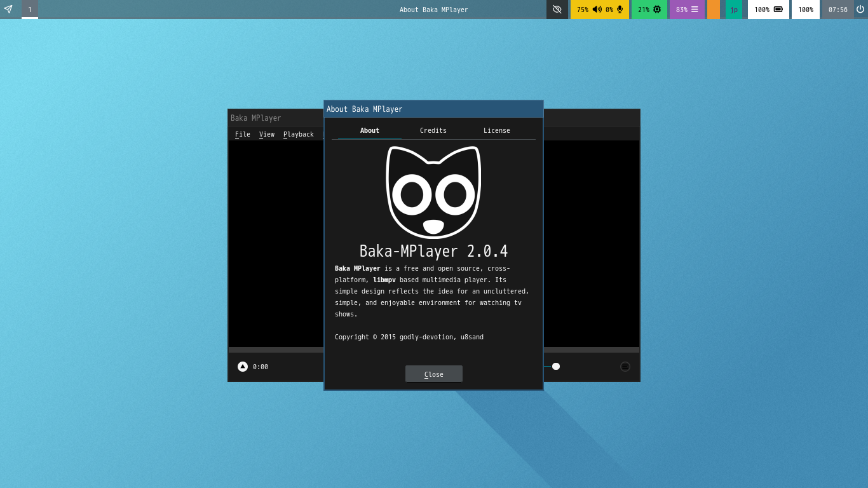868x488 pixels.
Task: Open the Playback menu in Baka MPlayer
Action: click(298, 134)
